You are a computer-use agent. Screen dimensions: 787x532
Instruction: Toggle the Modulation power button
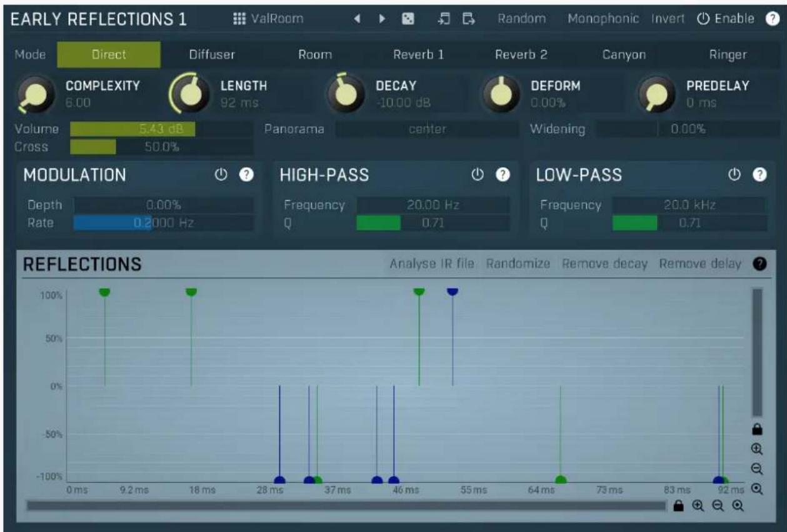click(x=220, y=176)
